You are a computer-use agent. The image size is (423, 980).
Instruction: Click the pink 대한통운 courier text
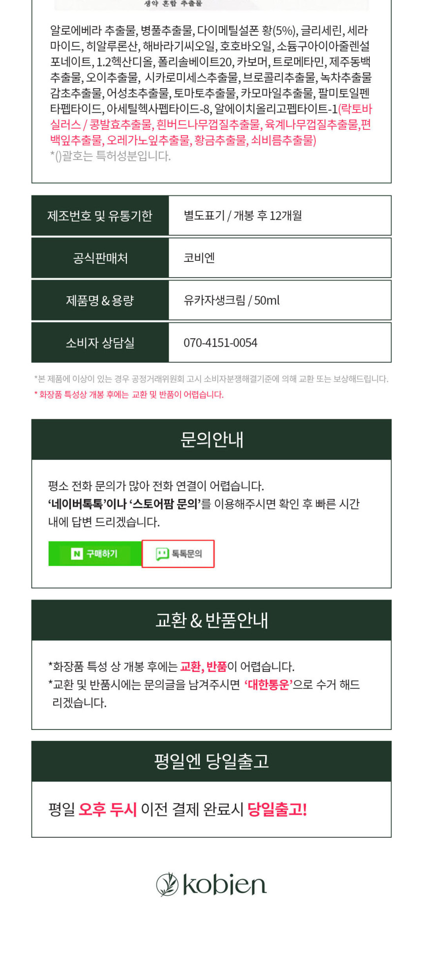(269, 685)
